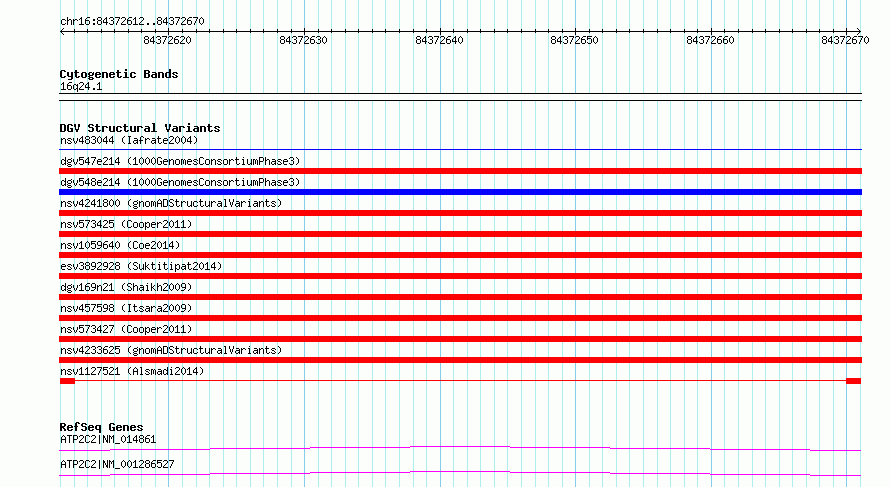
Task: Open dgv169n21 (Shaikh2009) label
Action: click(x=126, y=287)
